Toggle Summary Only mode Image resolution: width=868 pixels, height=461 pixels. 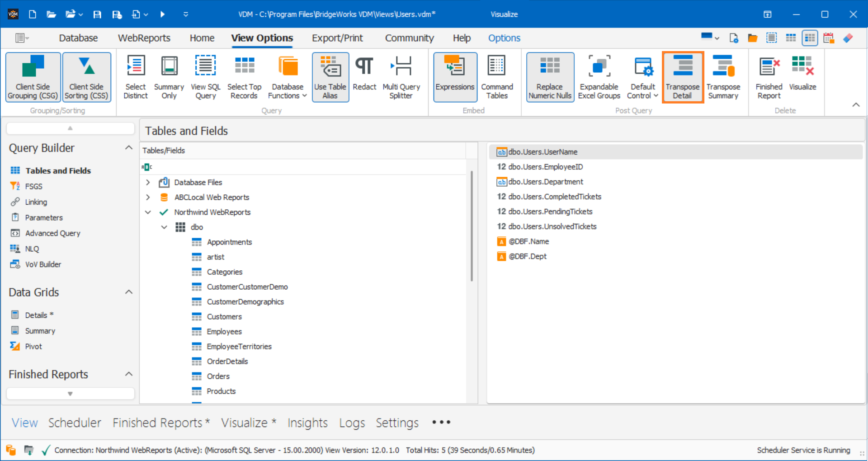(169, 77)
